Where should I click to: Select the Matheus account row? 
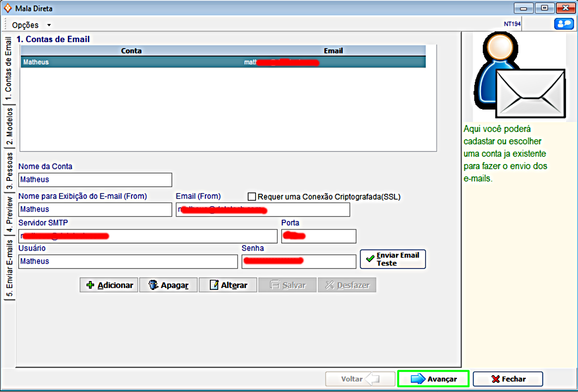(223, 62)
